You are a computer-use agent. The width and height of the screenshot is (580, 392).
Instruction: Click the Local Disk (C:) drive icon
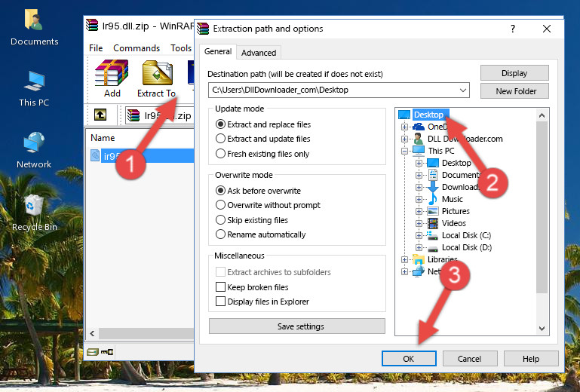click(x=432, y=235)
